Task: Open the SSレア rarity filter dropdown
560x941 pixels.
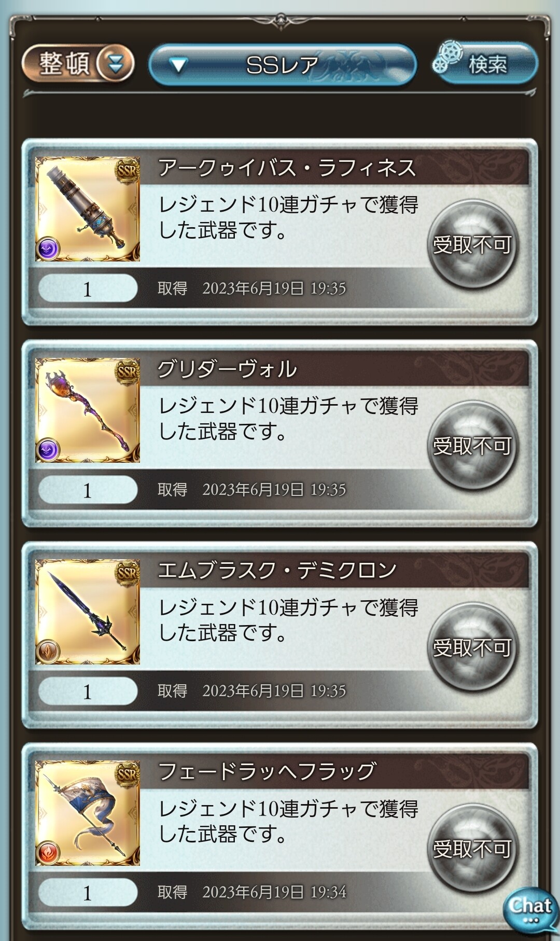Action: pos(283,65)
